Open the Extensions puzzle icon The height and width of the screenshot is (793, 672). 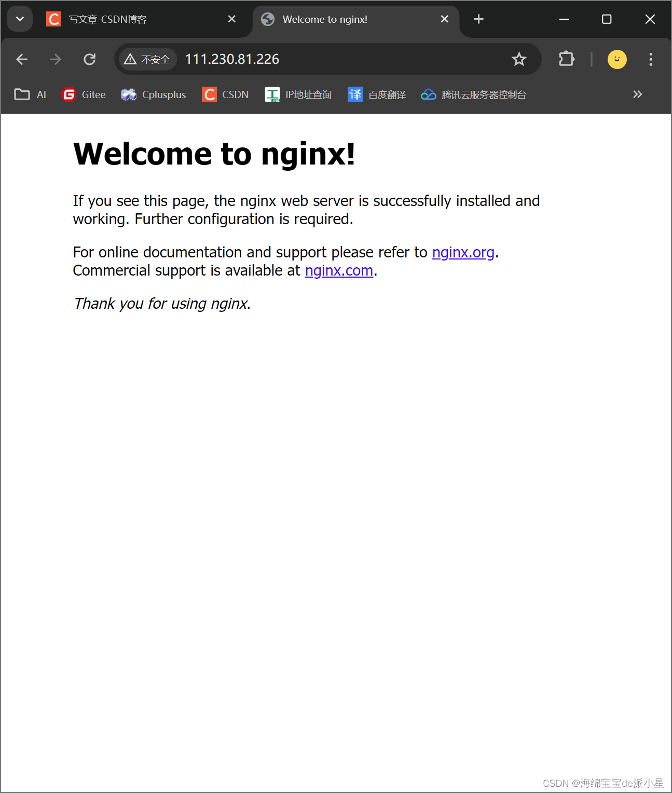(x=567, y=59)
